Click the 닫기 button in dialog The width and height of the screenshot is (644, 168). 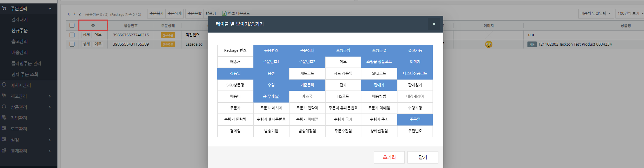click(x=423, y=157)
